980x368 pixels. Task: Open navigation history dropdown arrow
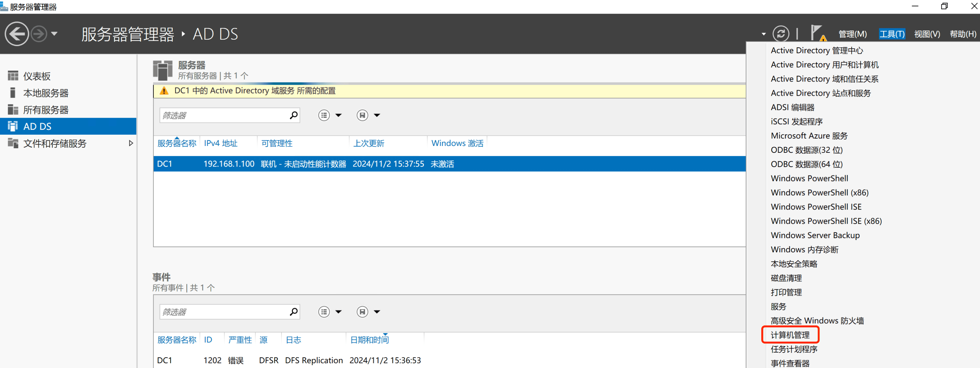54,34
